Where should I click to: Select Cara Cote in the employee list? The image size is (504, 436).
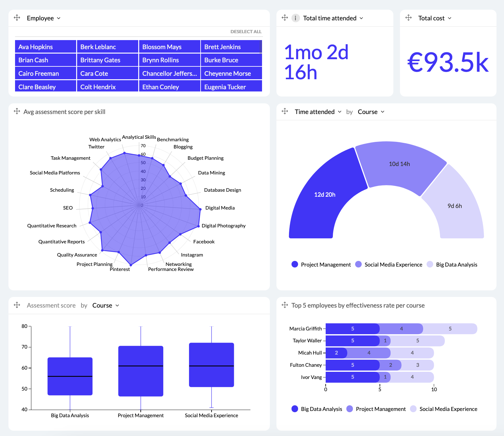click(108, 73)
